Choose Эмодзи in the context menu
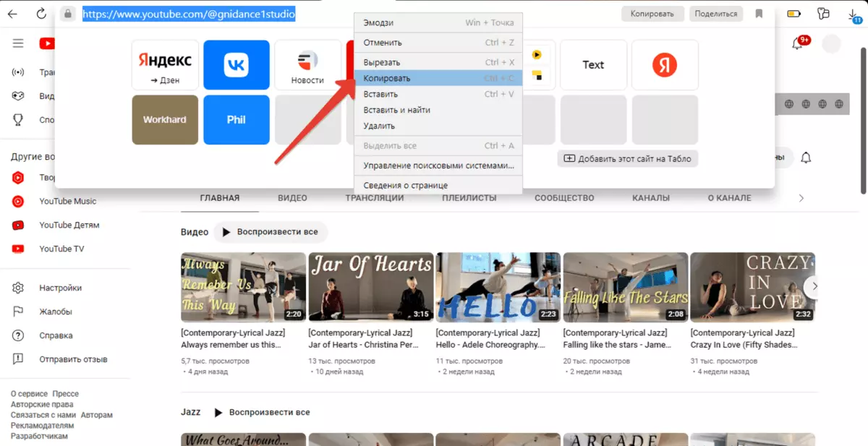This screenshot has width=868, height=446. click(438, 22)
